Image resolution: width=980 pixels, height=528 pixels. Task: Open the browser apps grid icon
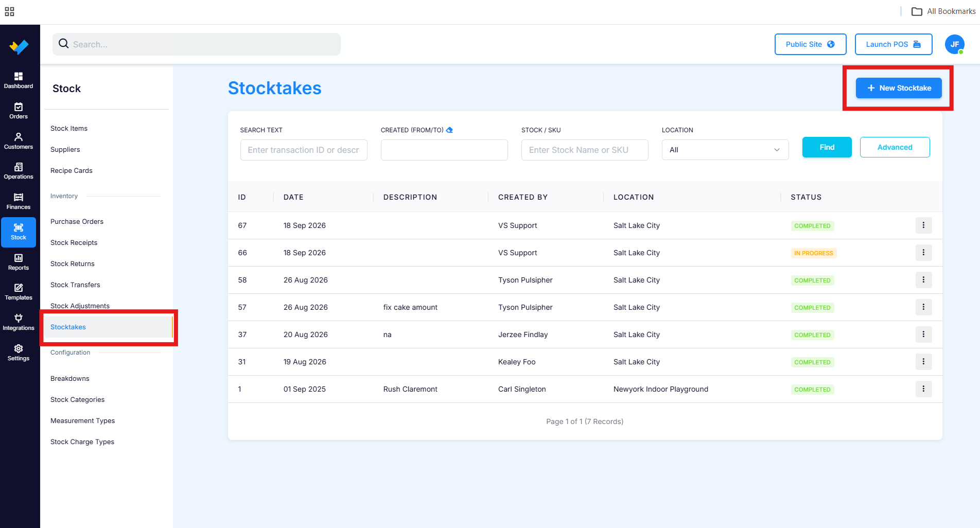point(9,11)
